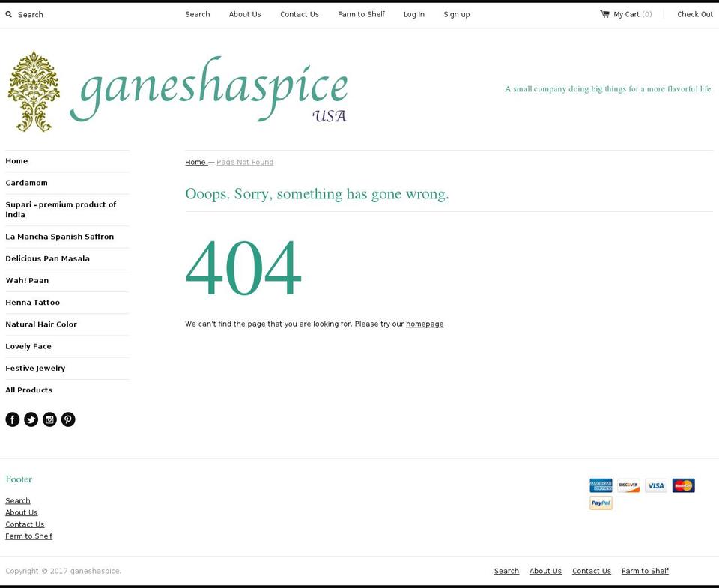The height and width of the screenshot is (588, 719).
Task: Click Farm to Shelf in bottom copyright bar
Action: pos(645,571)
